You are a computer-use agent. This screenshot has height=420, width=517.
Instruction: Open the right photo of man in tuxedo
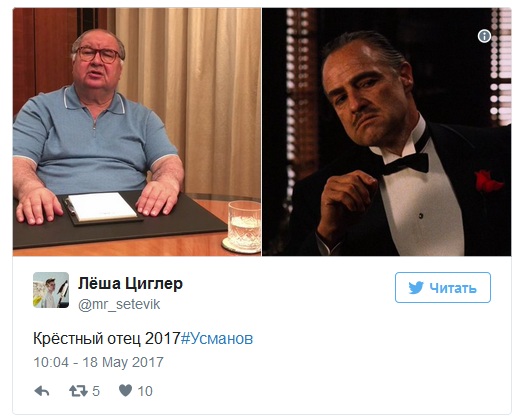(x=387, y=132)
